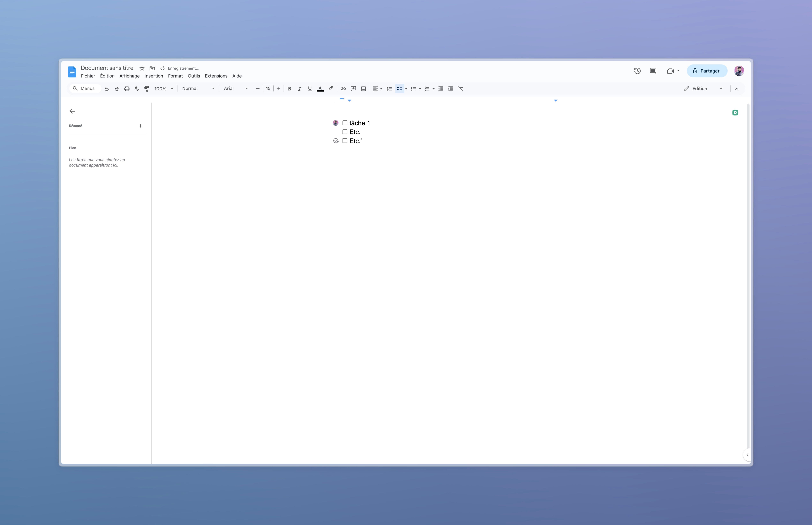The height and width of the screenshot is (525, 812).
Task: Star the document with the star icon
Action: pos(142,68)
